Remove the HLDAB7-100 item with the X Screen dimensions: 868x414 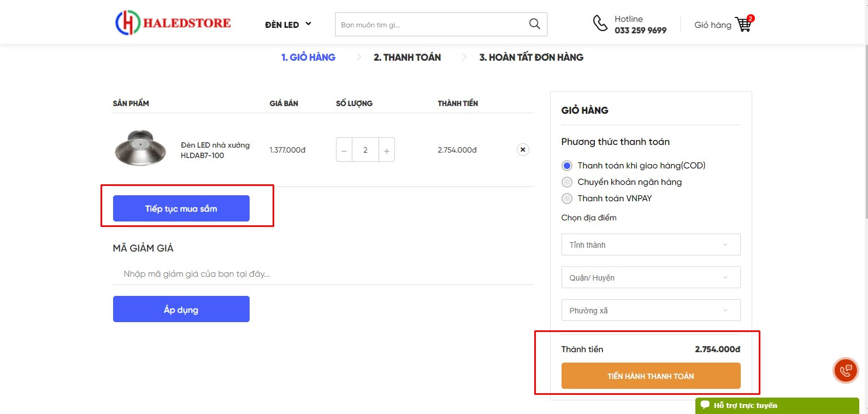pyautogui.click(x=522, y=149)
